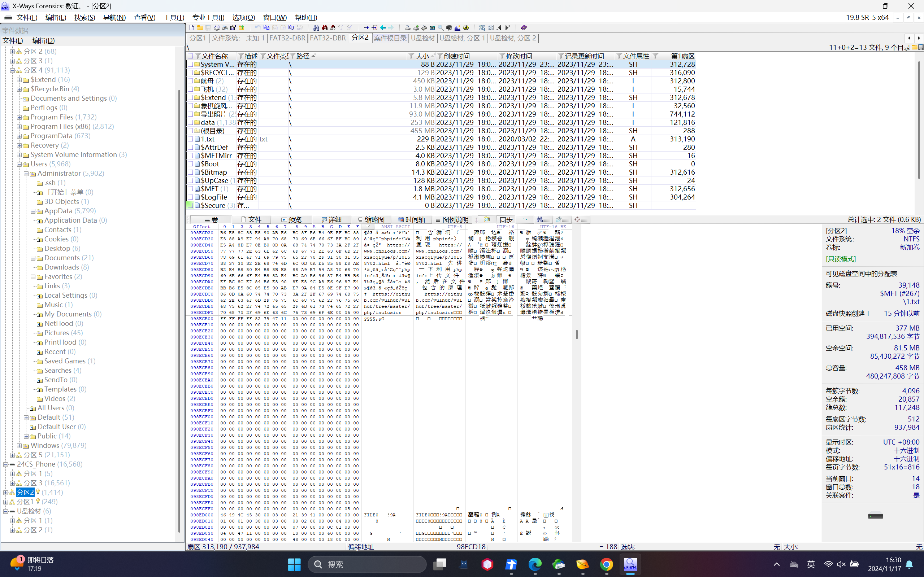Click the Find Hex Values icon
This screenshot has width=924, height=577.
point(333,27)
